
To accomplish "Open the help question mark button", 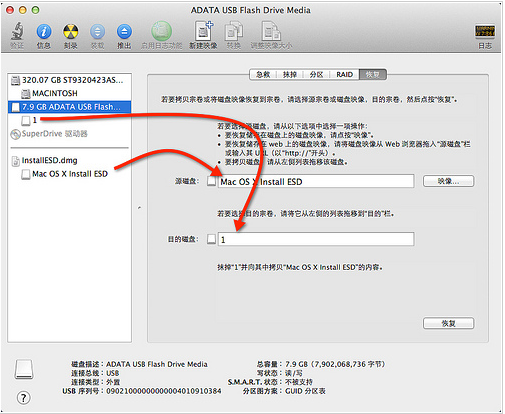I will pos(23,397).
